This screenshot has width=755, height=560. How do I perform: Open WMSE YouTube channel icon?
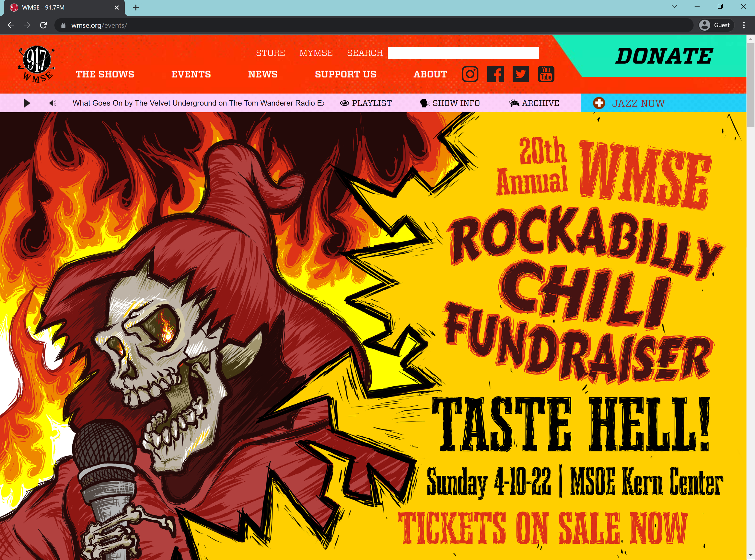(546, 74)
